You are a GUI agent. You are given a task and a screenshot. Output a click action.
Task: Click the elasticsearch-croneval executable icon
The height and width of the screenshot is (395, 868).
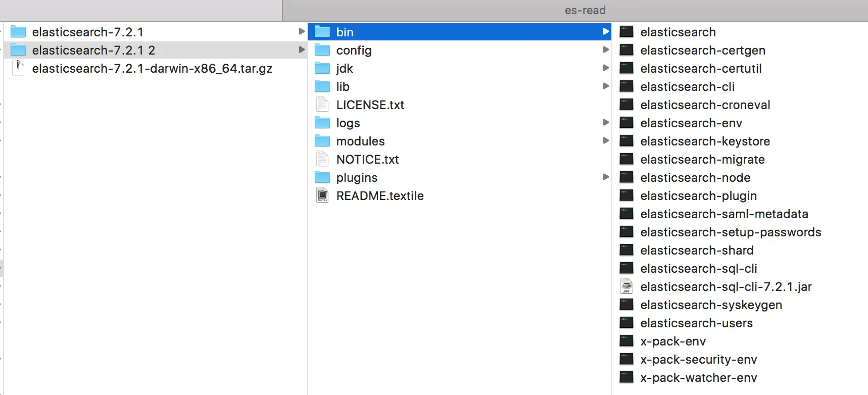pyautogui.click(x=626, y=105)
